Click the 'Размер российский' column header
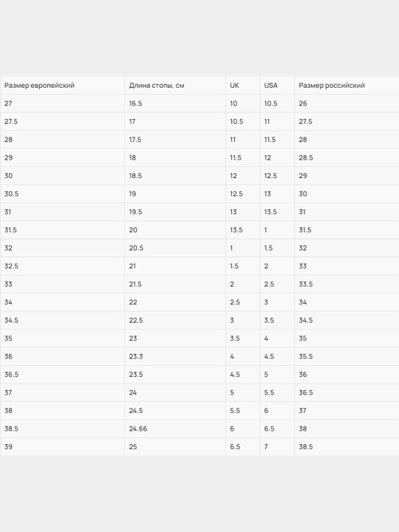Image resolution: width=399 pixels, height=532 pixels. (x=347, y=86)
